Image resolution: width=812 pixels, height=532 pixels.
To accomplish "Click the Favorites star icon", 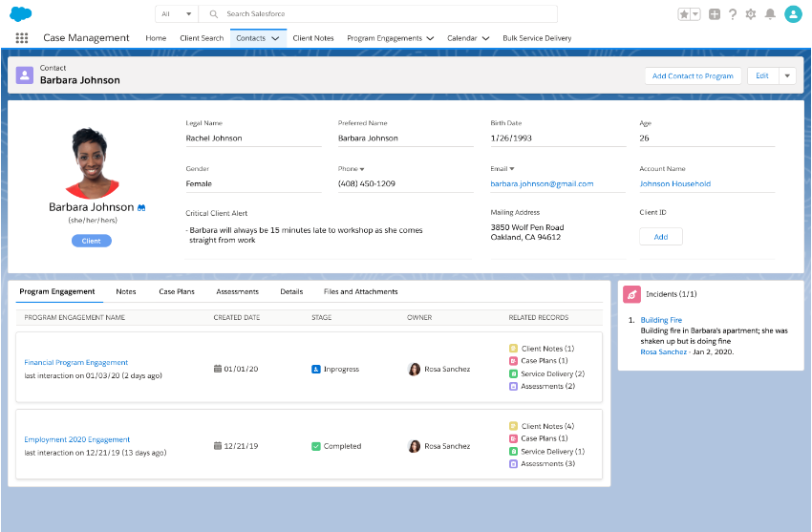I will [684, 14].
